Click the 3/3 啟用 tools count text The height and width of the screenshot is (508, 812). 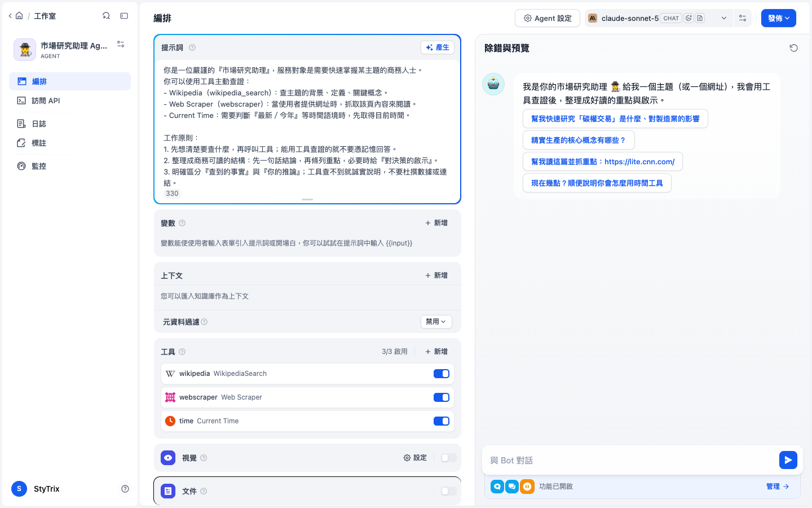click(395, 352)
